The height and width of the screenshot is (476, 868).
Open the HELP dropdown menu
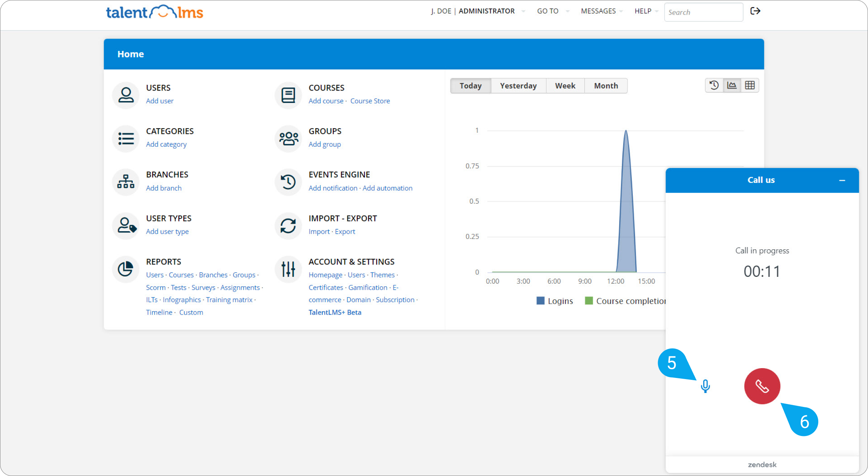tap(646, 11)
